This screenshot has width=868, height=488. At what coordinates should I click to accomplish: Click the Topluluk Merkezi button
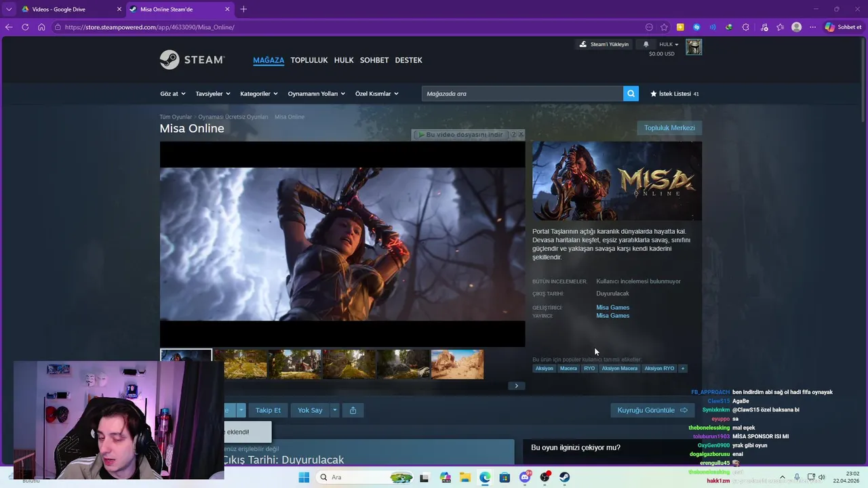coord(669,127)
